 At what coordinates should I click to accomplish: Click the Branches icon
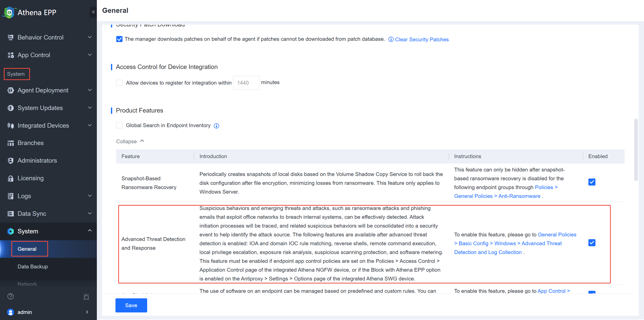[x=11, y=143]
